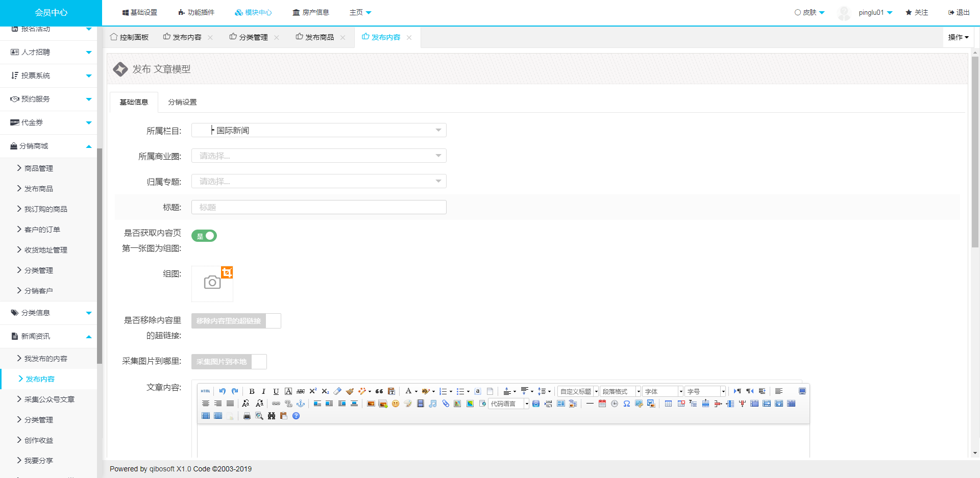This screenshot has height=478, width=980.
Task: Open the editor help question mark icon
Action: (296, 416)
